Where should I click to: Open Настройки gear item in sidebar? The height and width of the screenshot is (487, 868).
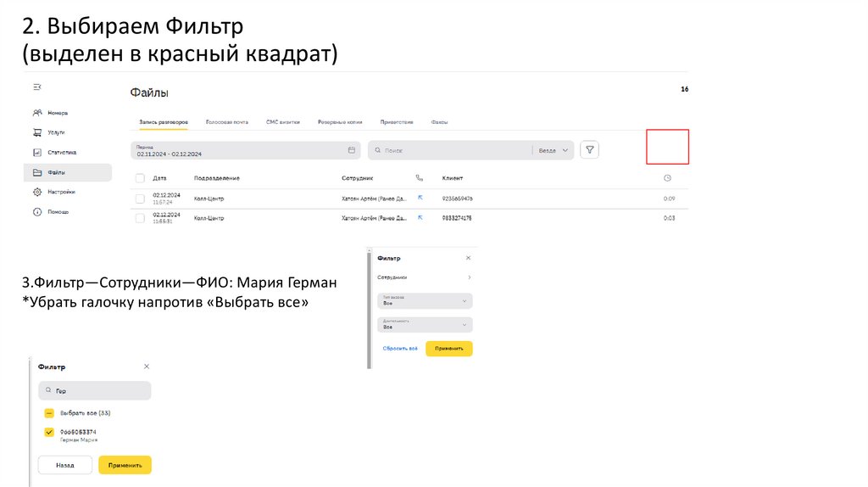click(x=53, y=192)
